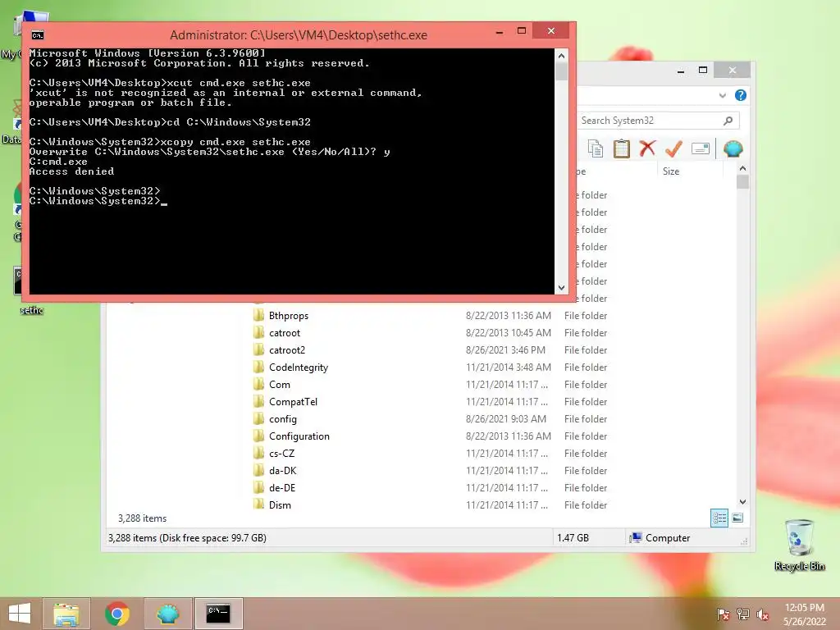840x630 pixels.
Task: Maximize the Administrator command prompt window
Action: click(521, 31)
